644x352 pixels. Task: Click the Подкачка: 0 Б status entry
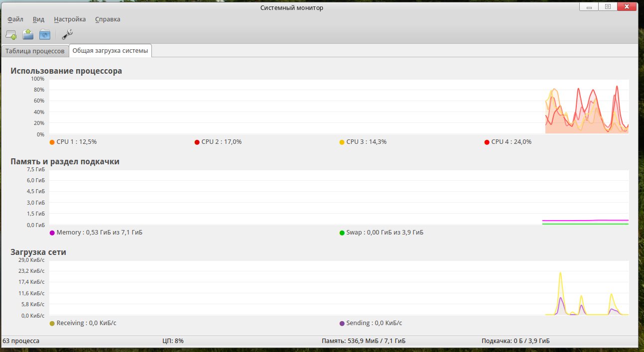[x=516, y=341]
